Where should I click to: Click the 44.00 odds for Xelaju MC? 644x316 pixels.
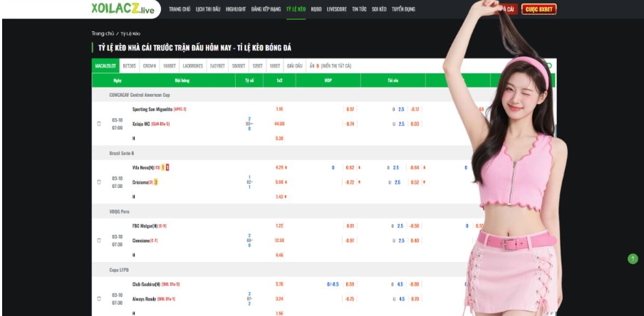(x=279, y=123)
